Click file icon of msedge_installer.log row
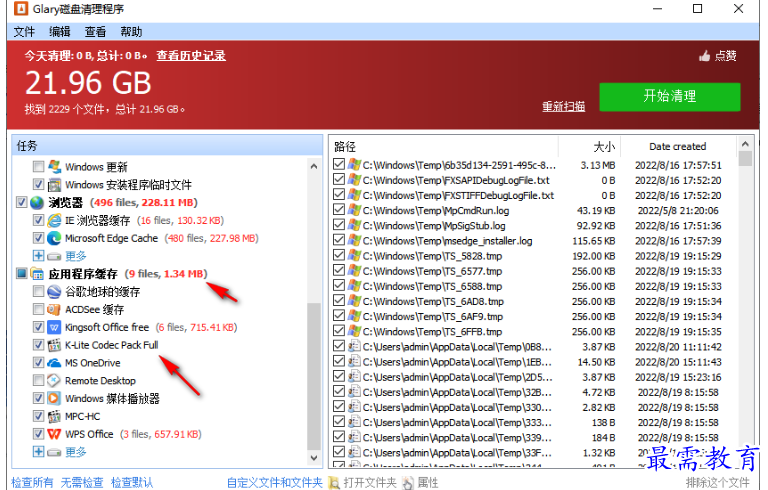The image size is (768, 490). [354, 241]
